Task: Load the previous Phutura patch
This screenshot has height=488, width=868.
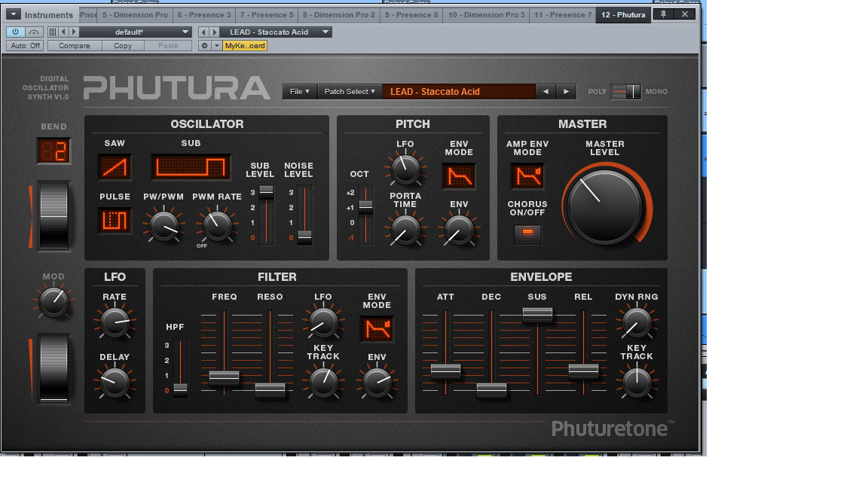Action: point(546,92)
